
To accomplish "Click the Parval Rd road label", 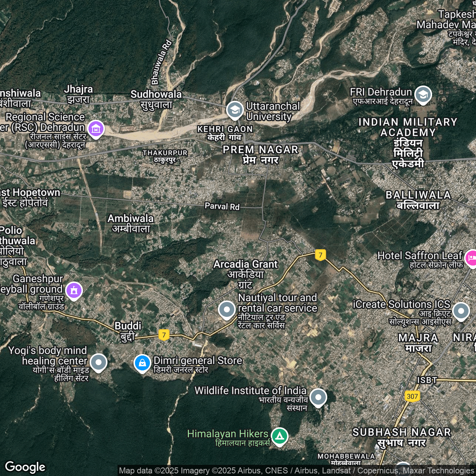I will [222, 206].
